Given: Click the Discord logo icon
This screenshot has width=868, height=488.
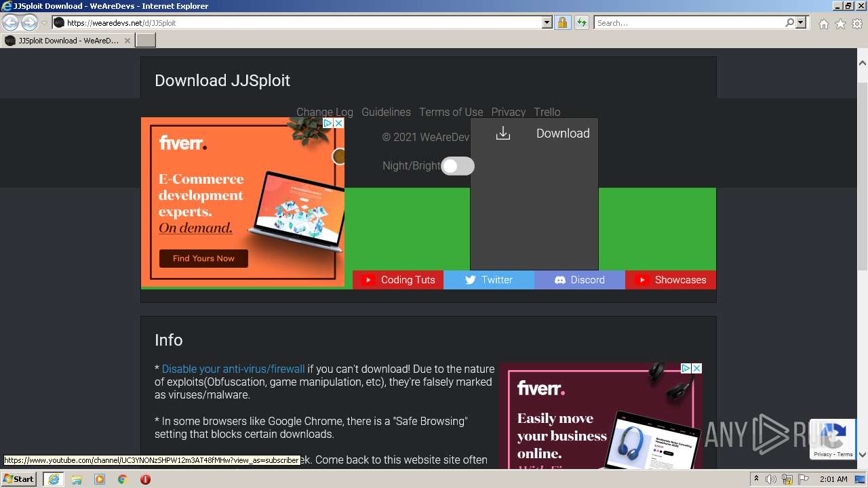Looking at the screenshot, I should click(560, 280).
